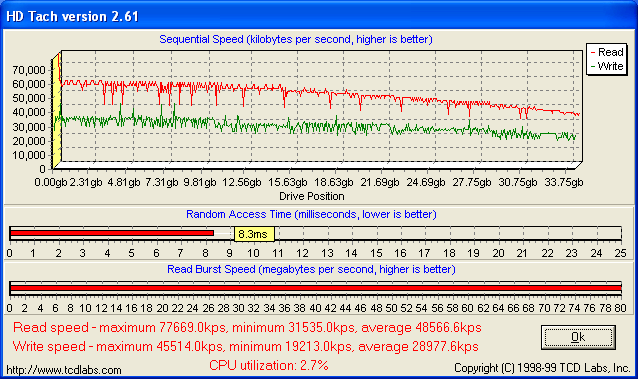
Task: Click the 20,000 y-axis label
Action: (28, 141)
